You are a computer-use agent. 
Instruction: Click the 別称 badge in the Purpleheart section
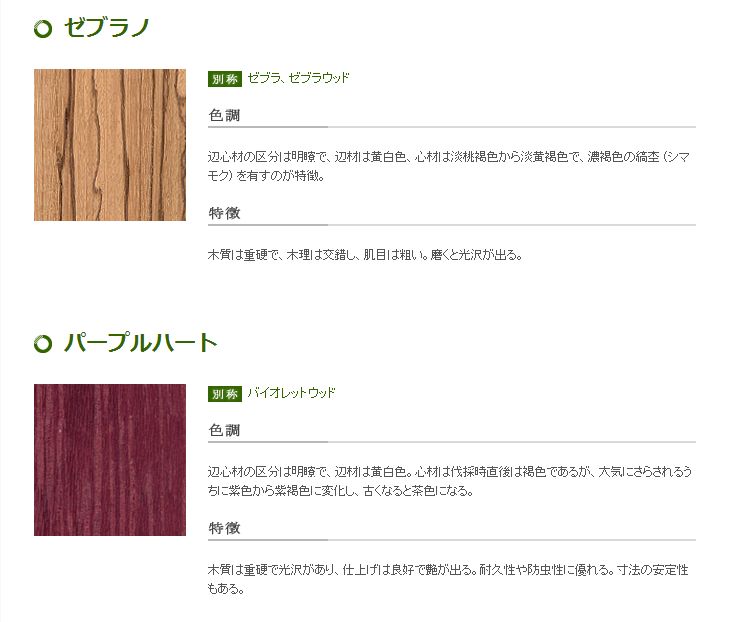(x=225, y=394)
